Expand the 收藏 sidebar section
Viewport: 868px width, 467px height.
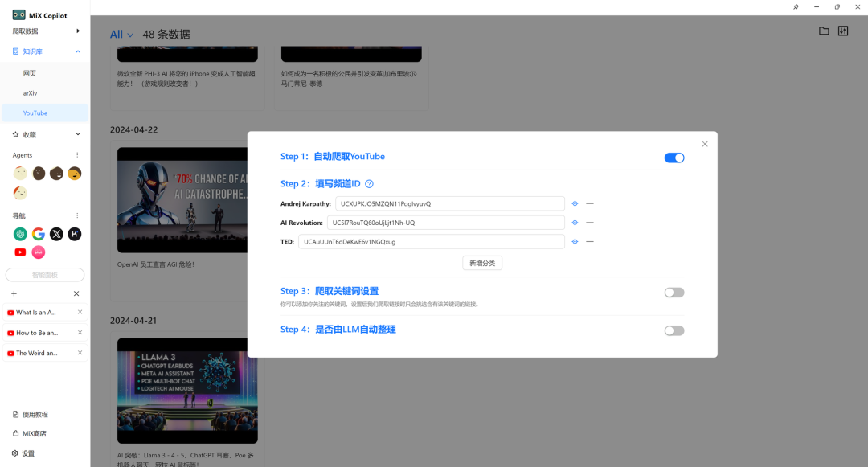[x=45, y=134]
